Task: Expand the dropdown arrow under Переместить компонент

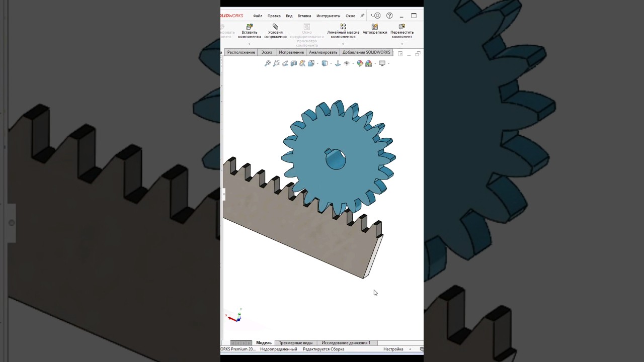Action: (x=402, y=44)
